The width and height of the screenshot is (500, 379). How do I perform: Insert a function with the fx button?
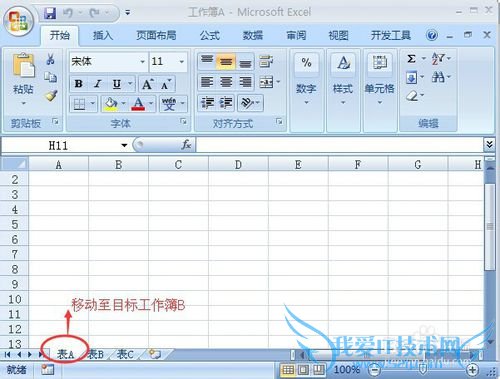(186, 145)
